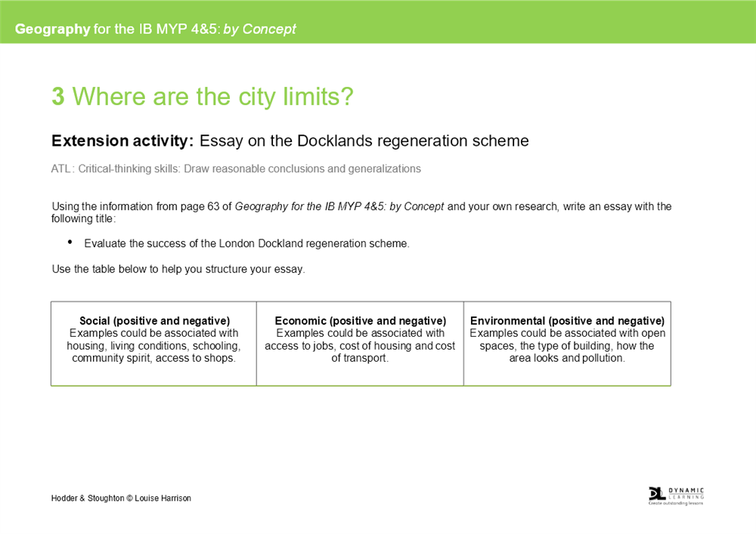This screenshot has width=756, height=534.
Task: Click the economic cell about access to jobs
Action: click(x=360, y=345)
